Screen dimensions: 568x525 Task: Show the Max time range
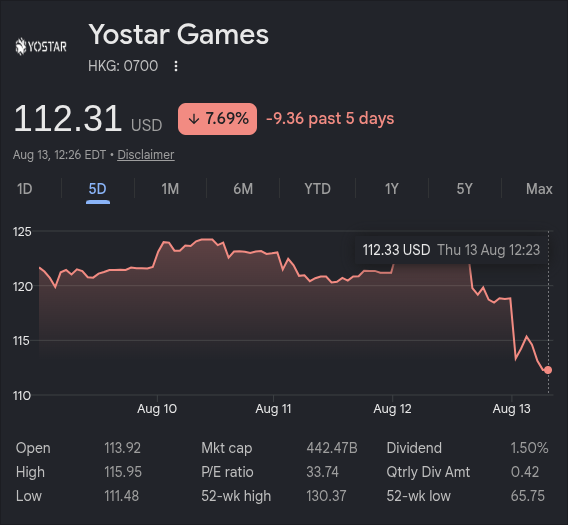click(539, 189)
